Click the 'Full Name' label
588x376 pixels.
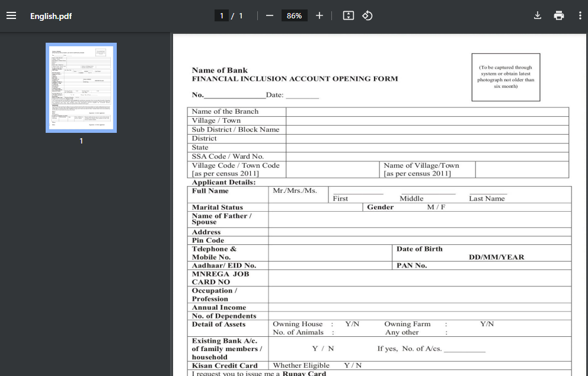(210, 191)
